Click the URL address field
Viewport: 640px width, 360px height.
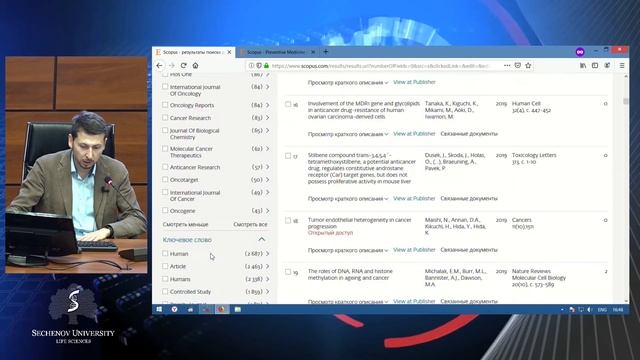click(x=380, y=66)
